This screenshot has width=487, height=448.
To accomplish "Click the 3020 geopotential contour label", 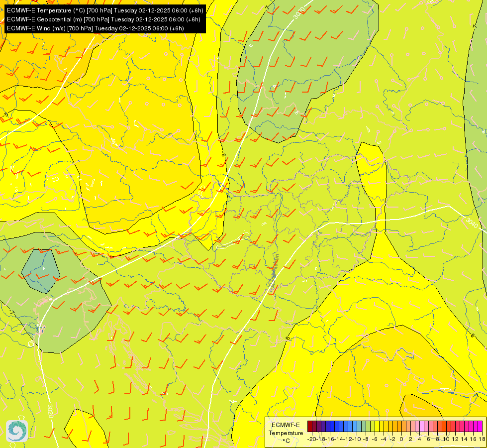I will coord(50,411).
